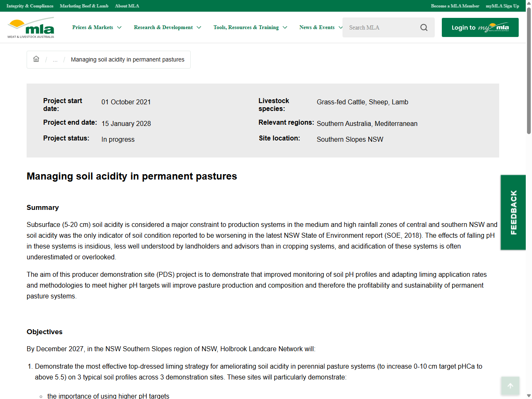Go to home via breadcrumb house icon

pos(36,59)
